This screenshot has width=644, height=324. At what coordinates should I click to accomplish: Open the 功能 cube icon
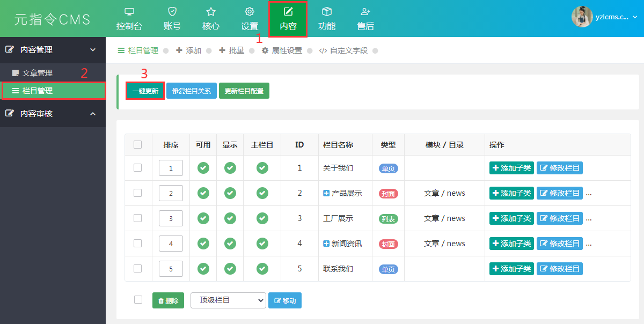point(327,11)
